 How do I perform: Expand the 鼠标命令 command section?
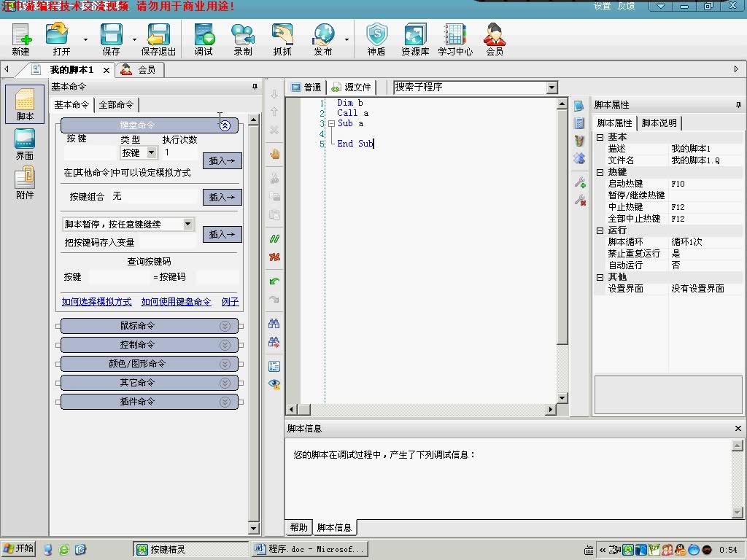click(149, 325)
